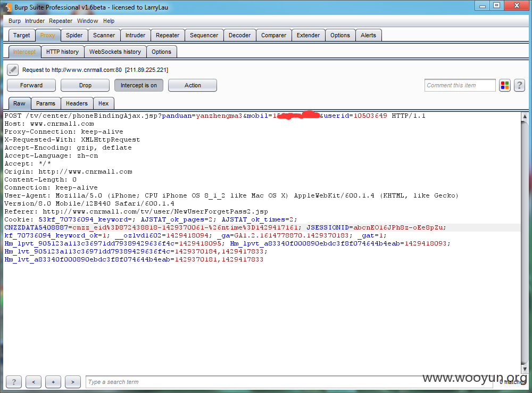Click the panduan value yanzhengma3
Image resolution: width=532 pixels, height=393 pixels.
point(219,116)
